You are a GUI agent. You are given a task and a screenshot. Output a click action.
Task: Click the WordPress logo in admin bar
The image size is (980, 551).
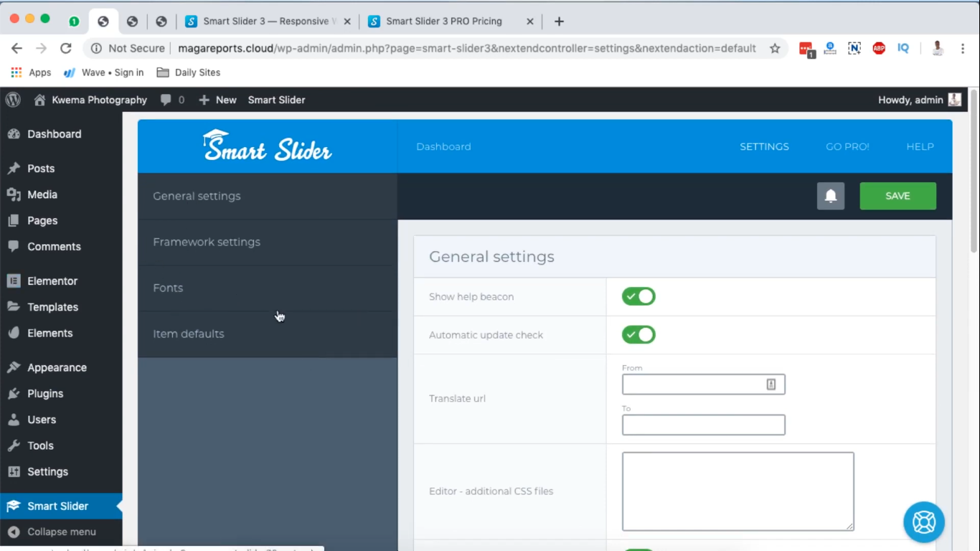click(x=13, y=100)
